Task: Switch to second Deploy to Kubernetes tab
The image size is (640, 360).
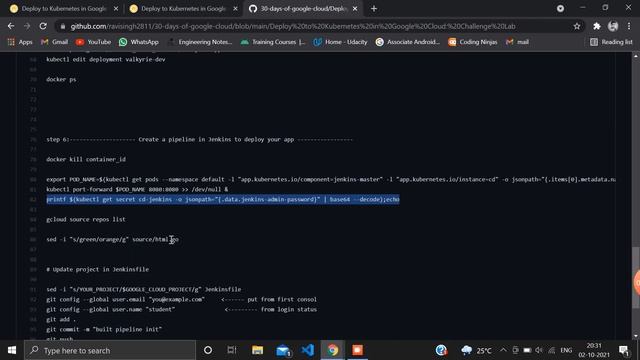Action: click(183, 9)
